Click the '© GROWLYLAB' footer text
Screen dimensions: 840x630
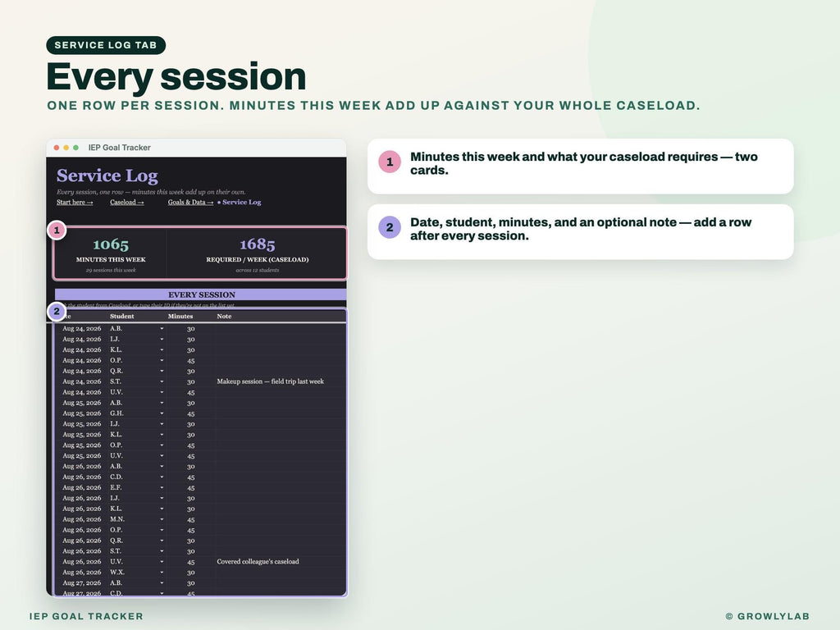coord(767,616)
